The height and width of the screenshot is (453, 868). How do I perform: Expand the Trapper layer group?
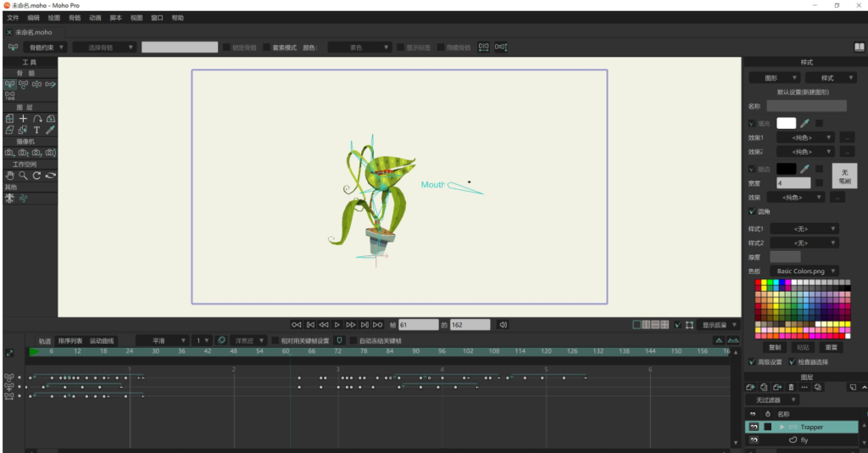[x=782, y=427]
